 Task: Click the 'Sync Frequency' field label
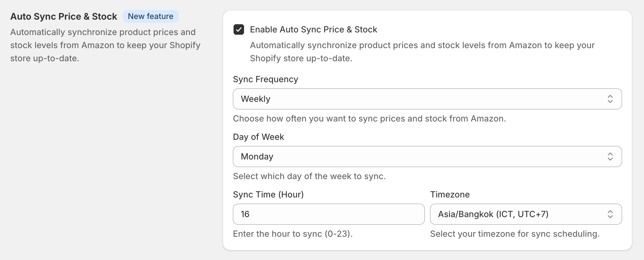(x=266, y=79)
